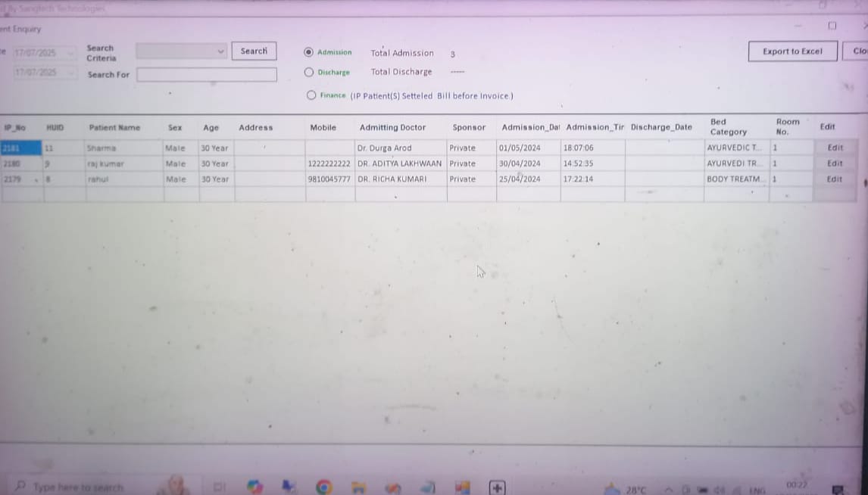Click the Admitting Doctor column header
This screenshot has height=495, width=868.
point(392,127)
